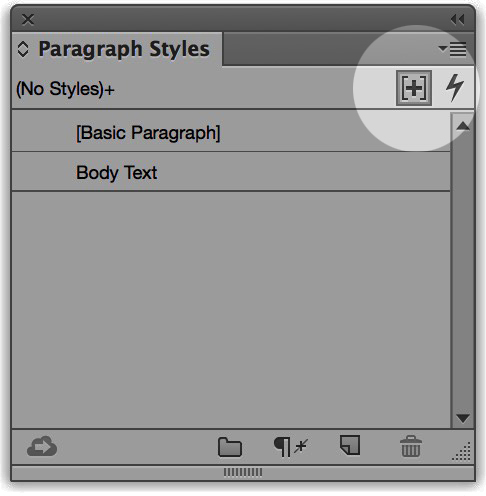The image size is (486, 496).
Task: Click the scroll up arrow
Action: (x=463, y=126)
